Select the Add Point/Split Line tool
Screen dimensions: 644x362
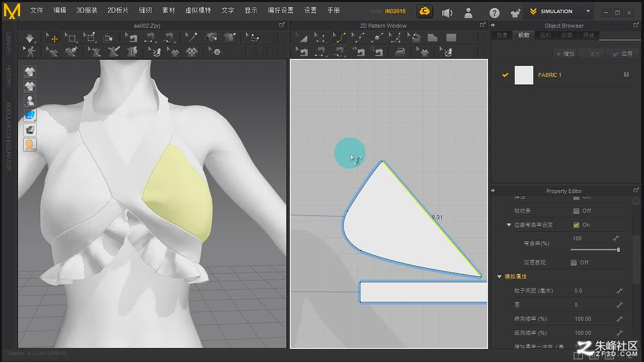pyautogui.click(x=377, y=38)
